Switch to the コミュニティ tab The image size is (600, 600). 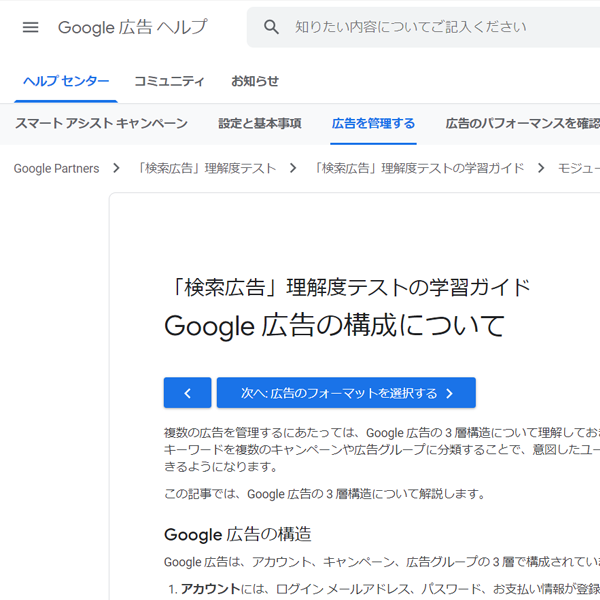click(169, 81)
